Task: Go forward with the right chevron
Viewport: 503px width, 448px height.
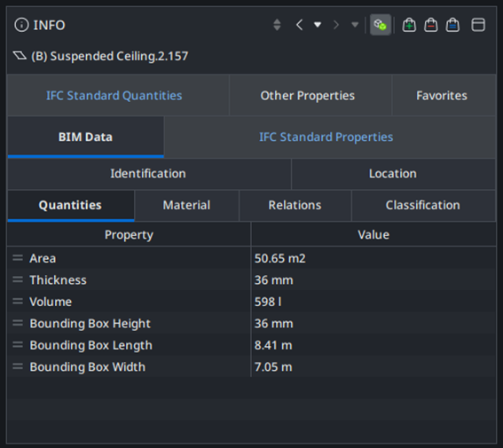Action: [336, 25]
